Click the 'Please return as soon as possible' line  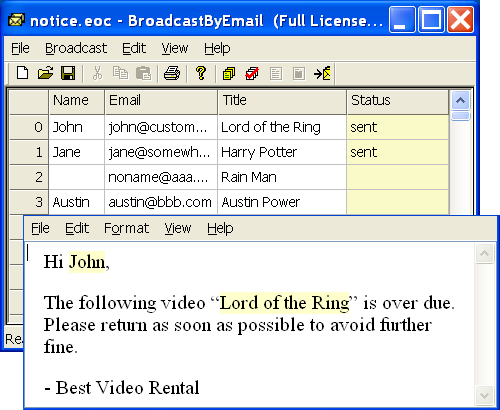238,325
